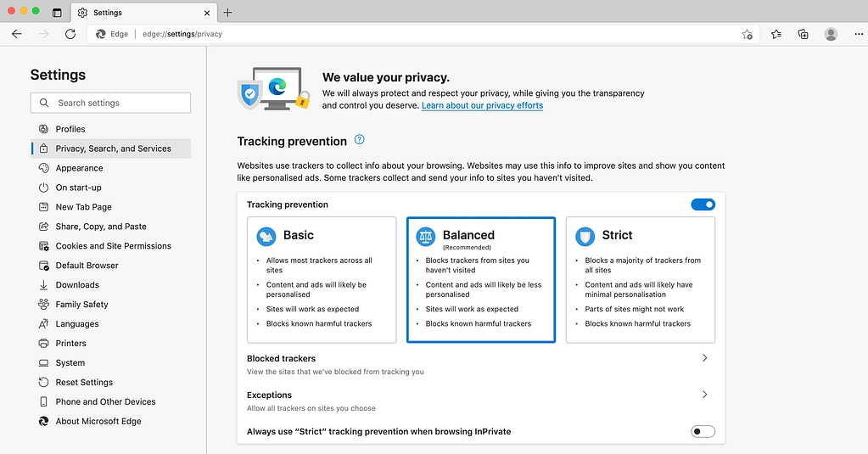This screenshot has height=454, width=868.
Task: Add this page to favourites star
Action: pyautogui.click(x=748, y=34)
